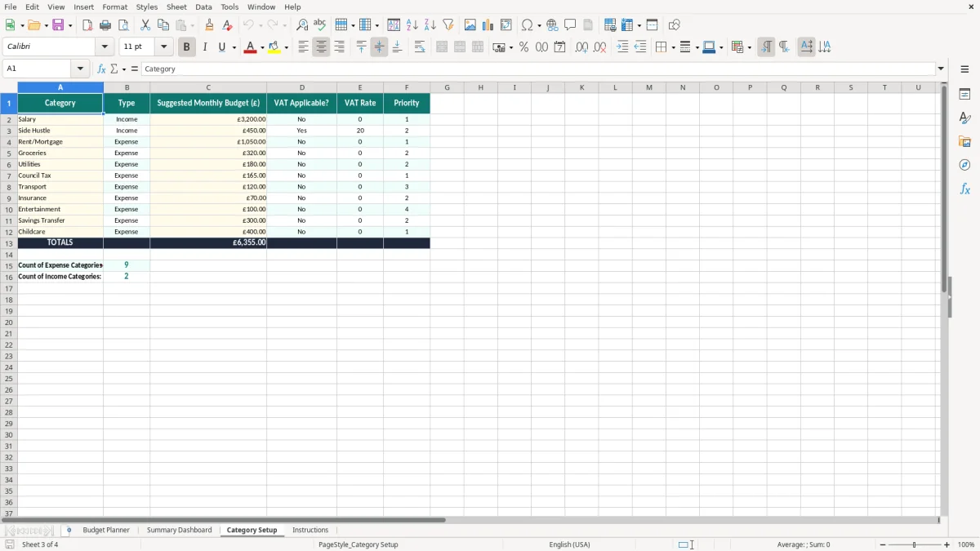Viewport: 980px width, 551px height.
Task: Click Sheet 3 of 4 status
Action: 40,544
